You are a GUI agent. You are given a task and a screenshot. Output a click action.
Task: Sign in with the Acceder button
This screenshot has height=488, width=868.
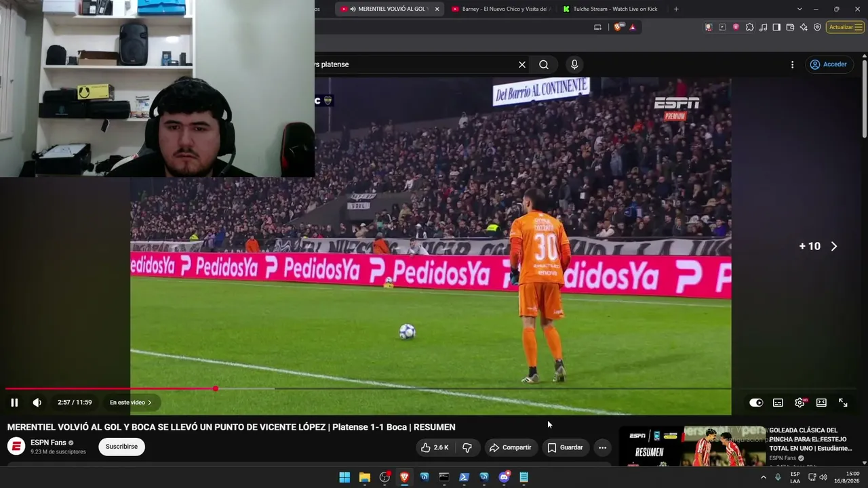(x=829, y=64)
